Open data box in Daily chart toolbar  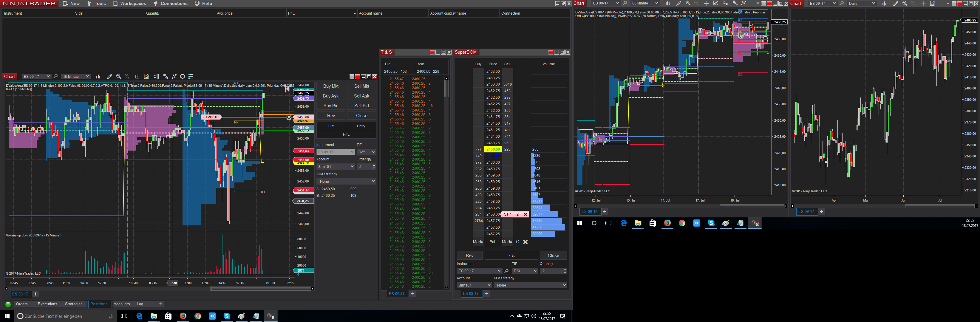point(933,3)
